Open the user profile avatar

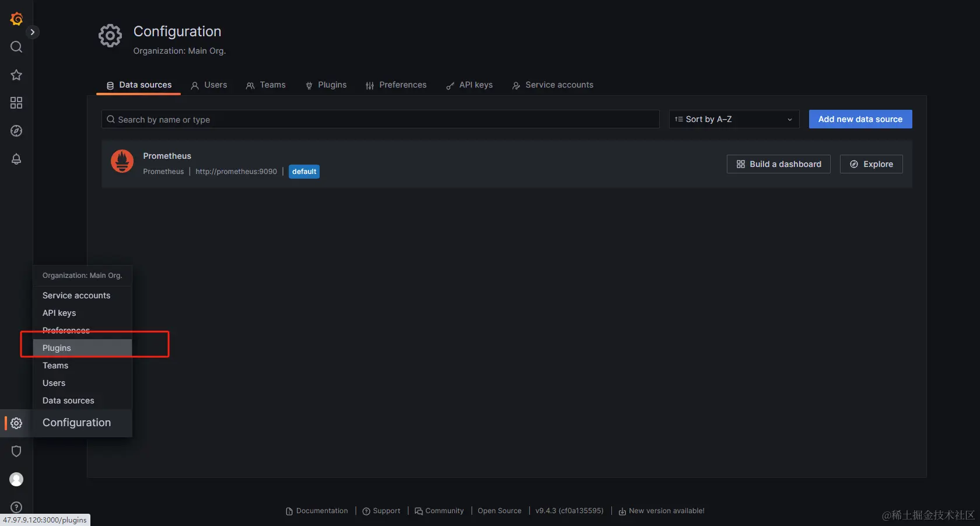(16, 479)
